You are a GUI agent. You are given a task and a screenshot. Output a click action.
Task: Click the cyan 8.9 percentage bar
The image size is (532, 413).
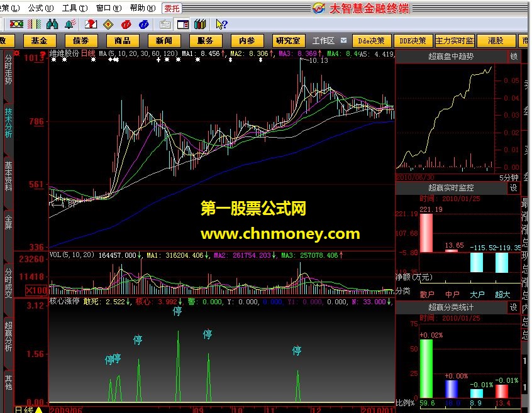(477, 394)
